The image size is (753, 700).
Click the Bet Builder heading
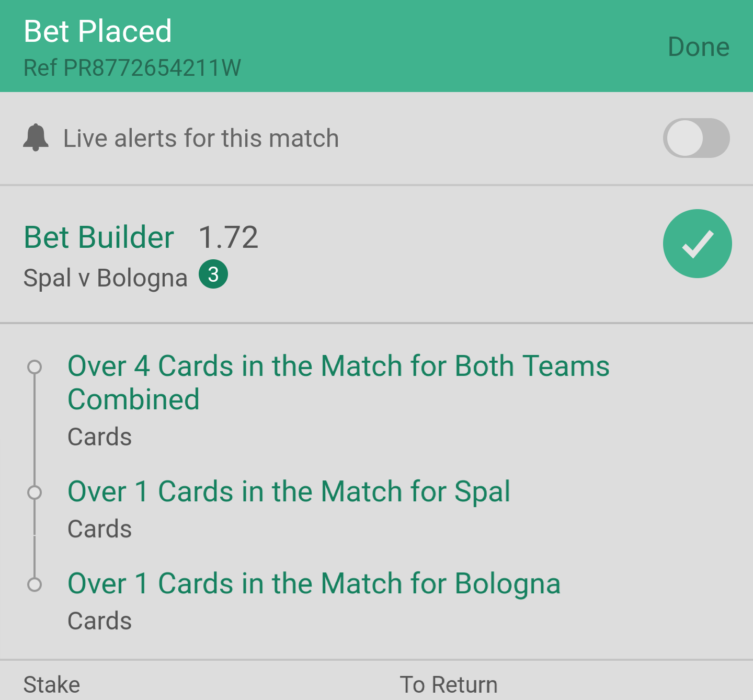point(99,237)
